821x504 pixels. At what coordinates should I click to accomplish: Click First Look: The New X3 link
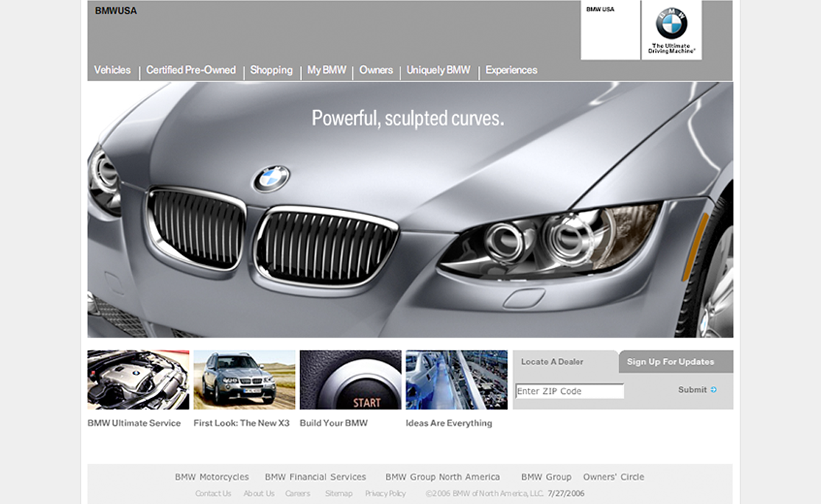[241, 423]
